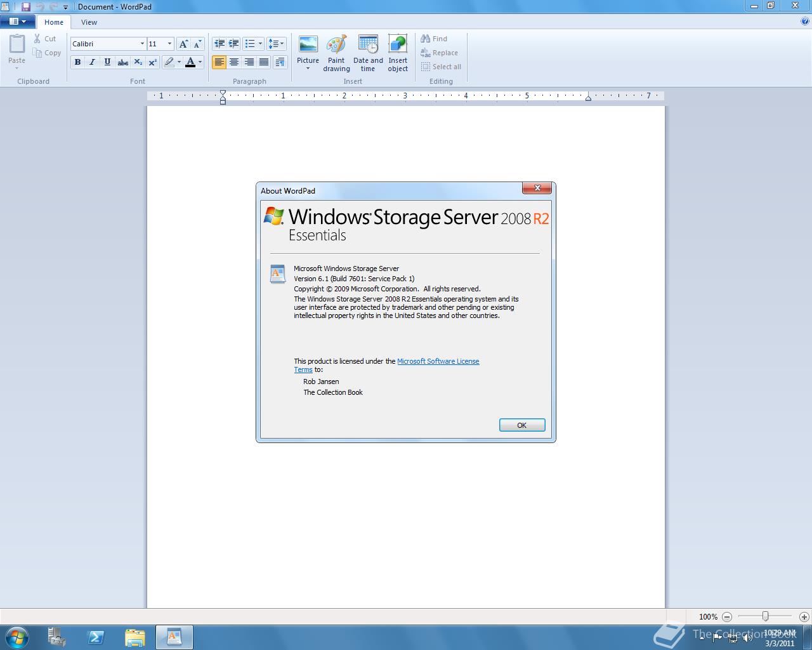812x650 pixels.
Task: Open the WordPad application menu button
Action: pyautogui.click(x=18, y=22)
